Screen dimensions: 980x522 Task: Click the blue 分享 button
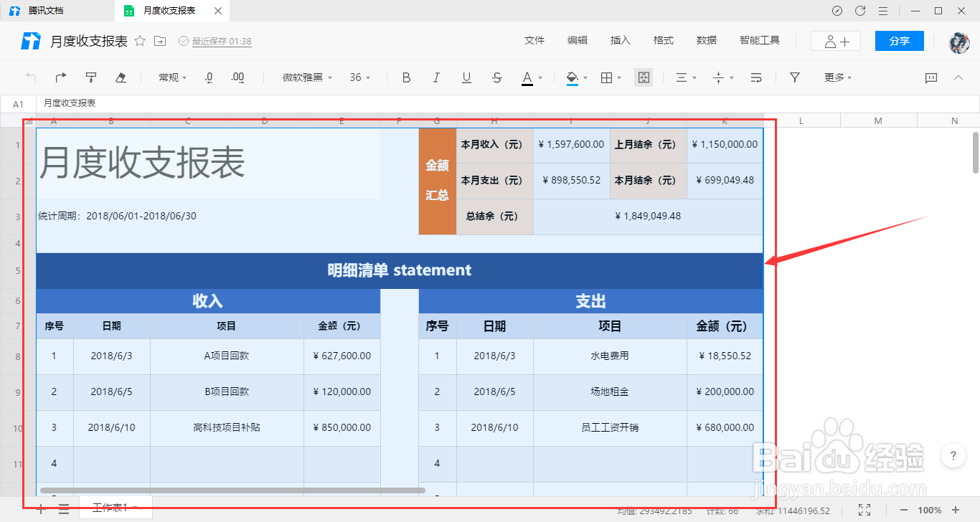click(x=900, y=42)
